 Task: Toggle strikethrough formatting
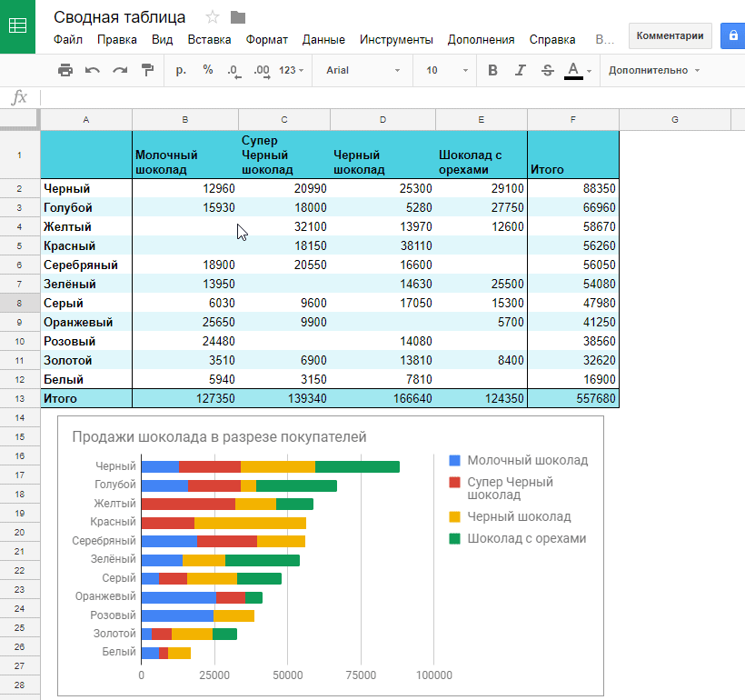547,70
